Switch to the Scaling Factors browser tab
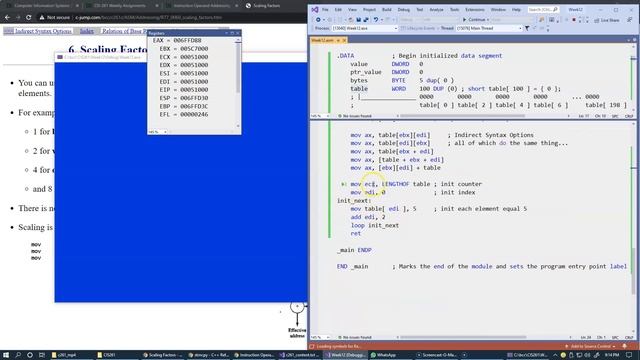Screen dimensions: 640x360 click(267, 6)
